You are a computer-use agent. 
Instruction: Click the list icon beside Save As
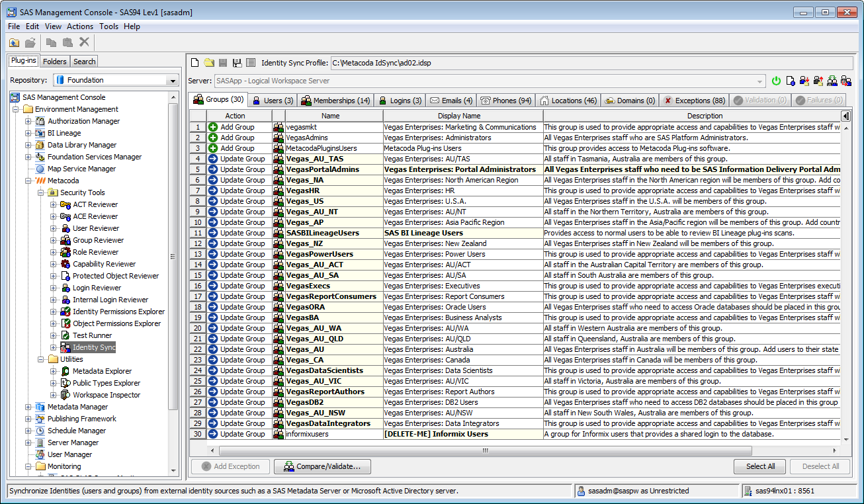[251, 63]
